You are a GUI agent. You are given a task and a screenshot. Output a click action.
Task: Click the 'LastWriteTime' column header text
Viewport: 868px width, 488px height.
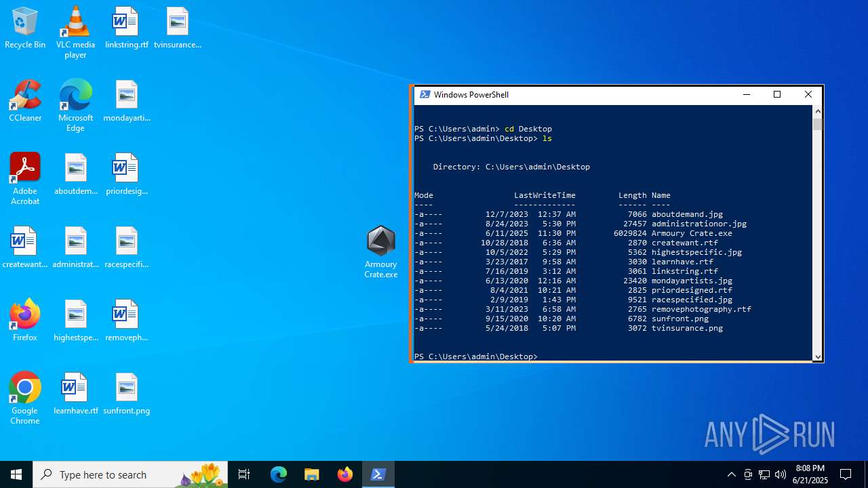(545, 195)
